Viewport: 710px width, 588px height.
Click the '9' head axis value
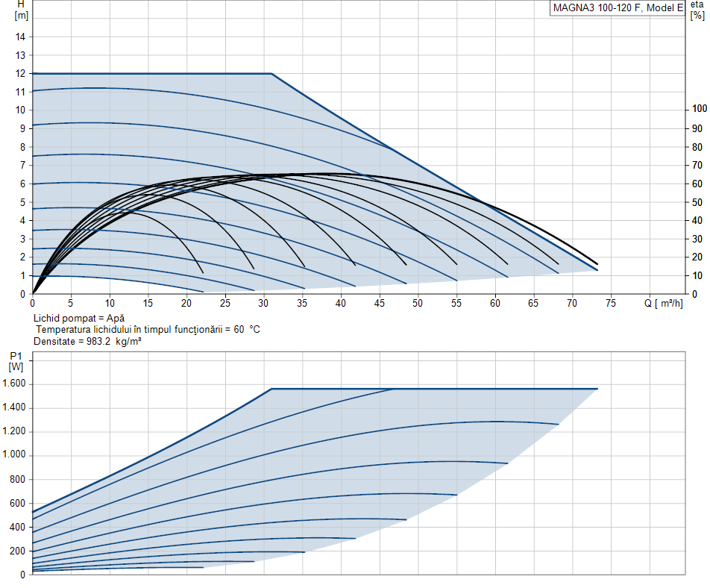click(x=22, y=128)
